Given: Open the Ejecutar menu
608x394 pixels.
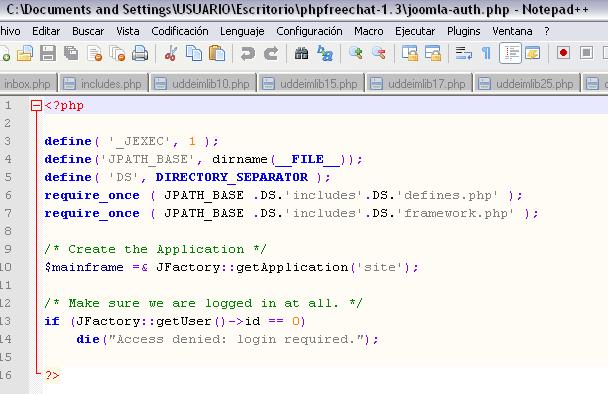Looking at the screenshot, I should click(x=415, y=31).
